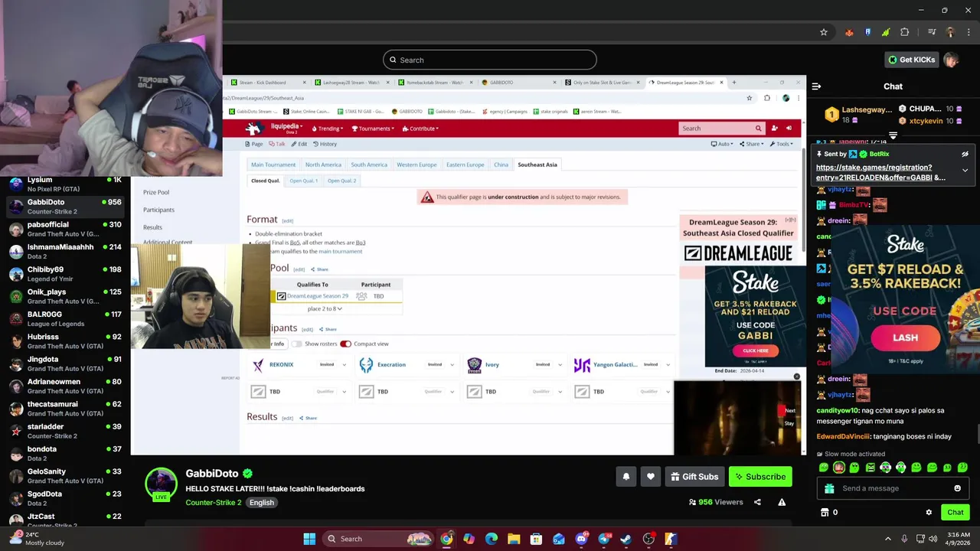Subscribe to GabbiDoto
Viewport: 980px width, 551px height.
click(x=760, y=477)
